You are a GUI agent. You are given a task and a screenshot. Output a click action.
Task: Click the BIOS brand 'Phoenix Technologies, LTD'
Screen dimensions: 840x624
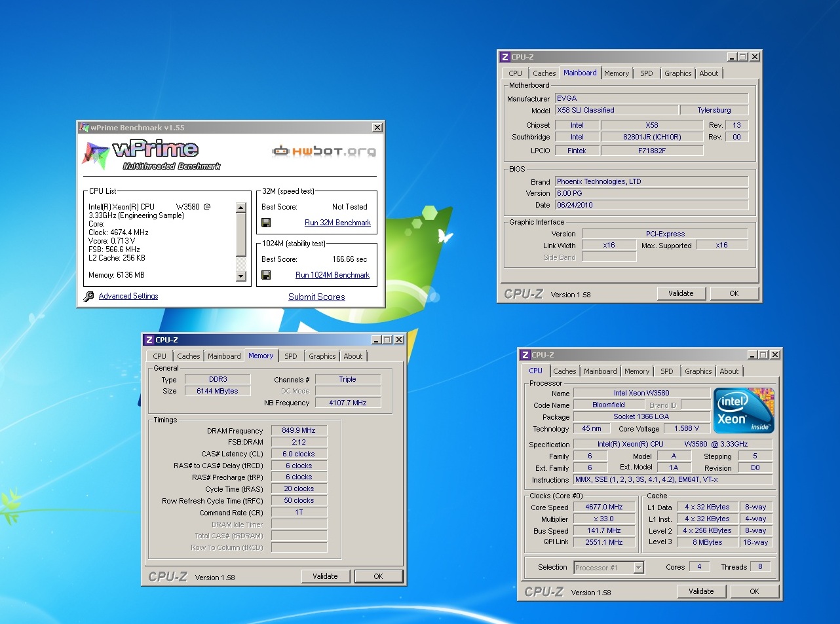[x=651, y=181]
